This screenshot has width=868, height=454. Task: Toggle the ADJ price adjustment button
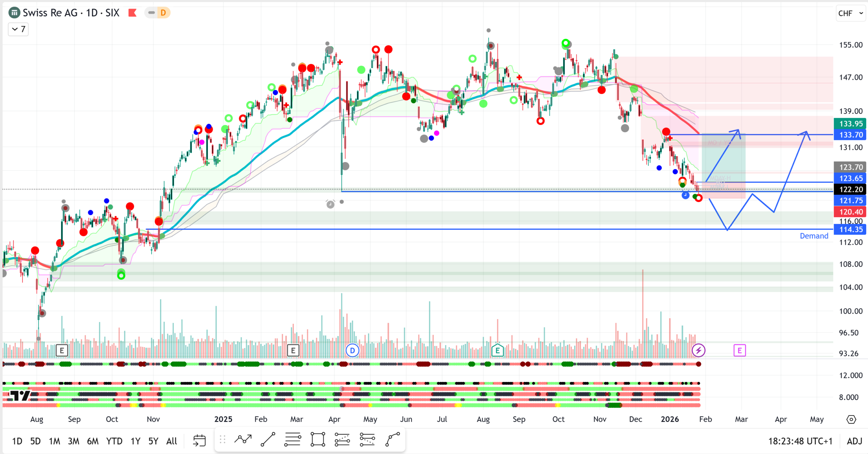(x=854, y=441)
